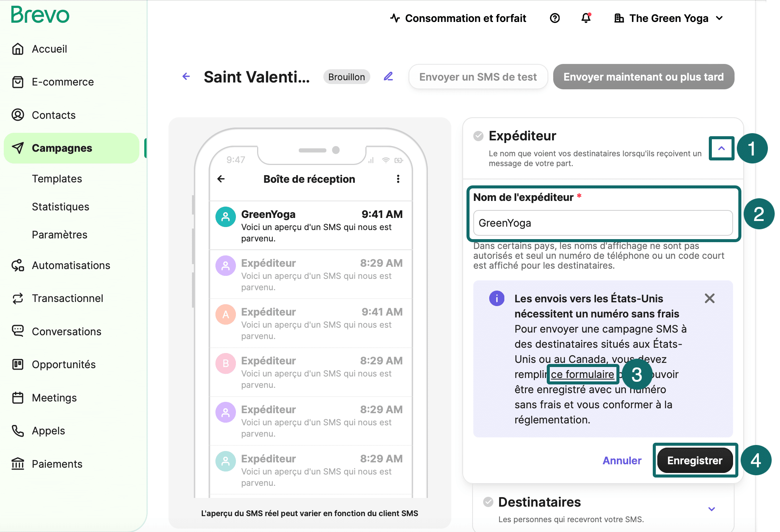
Task: Click the Paiements bank icon
Action: [x=18, y=464]
